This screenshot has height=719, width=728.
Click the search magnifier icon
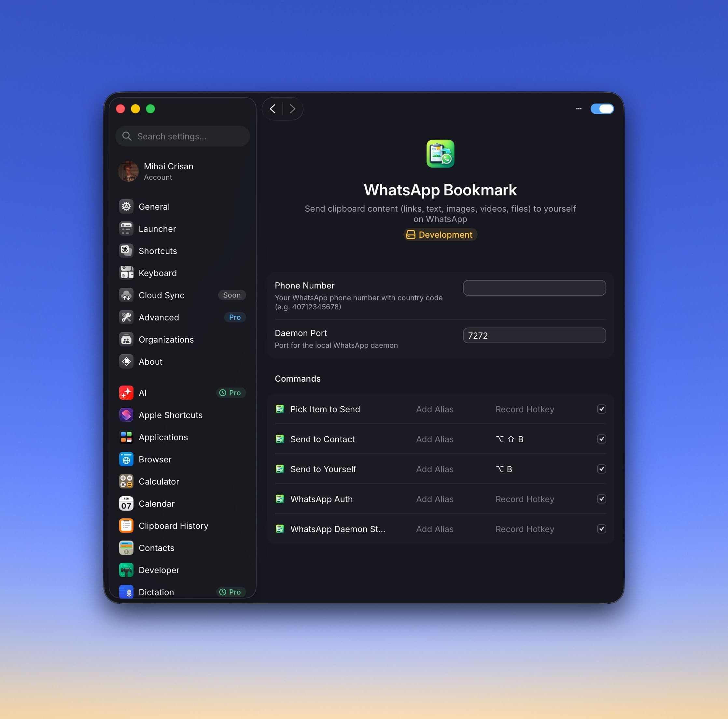click(x=127, y=136)
